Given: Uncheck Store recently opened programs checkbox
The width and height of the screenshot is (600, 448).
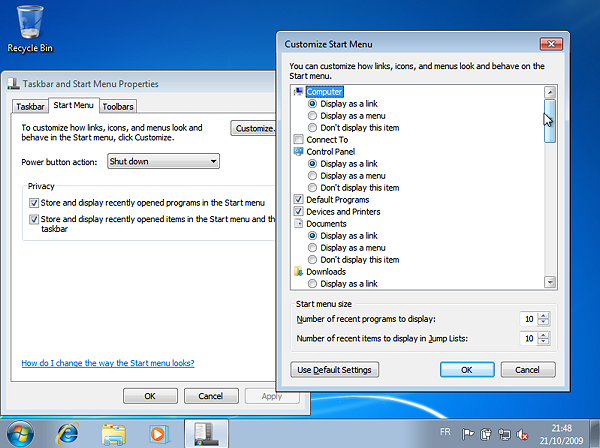Looking at the screenshot, I should coord(34,202).
